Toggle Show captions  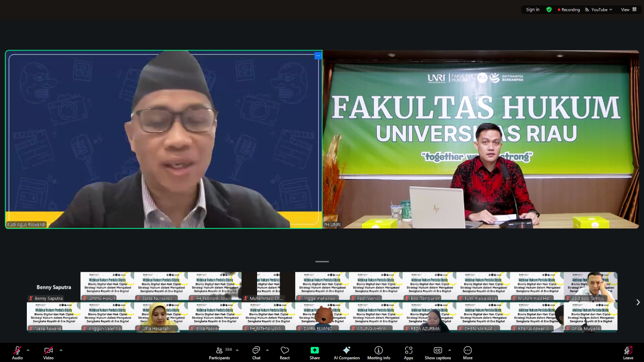tap(438, 352)
